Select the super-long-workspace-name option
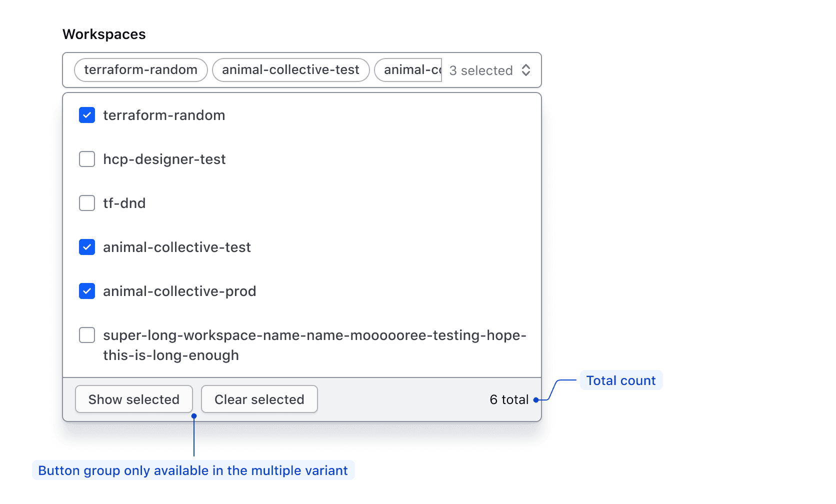 pyautogui.click(x=86, y=335)
